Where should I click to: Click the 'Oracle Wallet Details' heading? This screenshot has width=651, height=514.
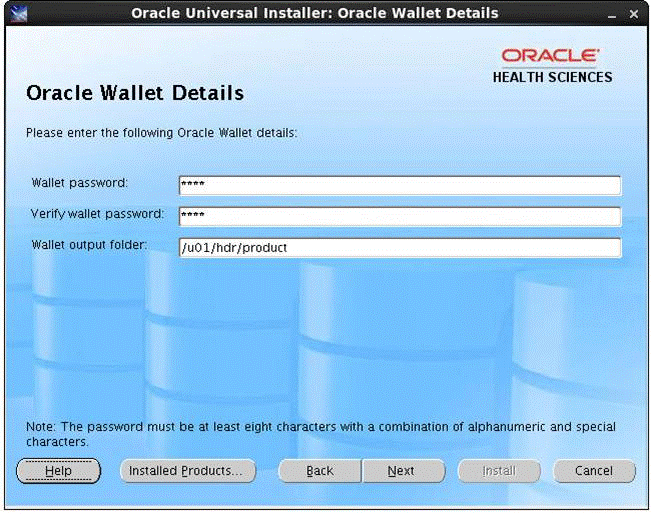[x=135, y=93]
